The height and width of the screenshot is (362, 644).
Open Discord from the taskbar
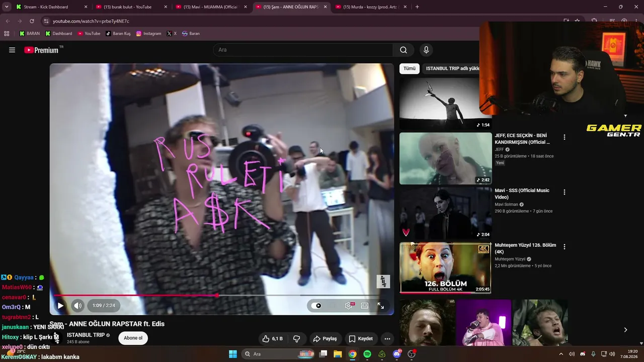pos(397,354)
